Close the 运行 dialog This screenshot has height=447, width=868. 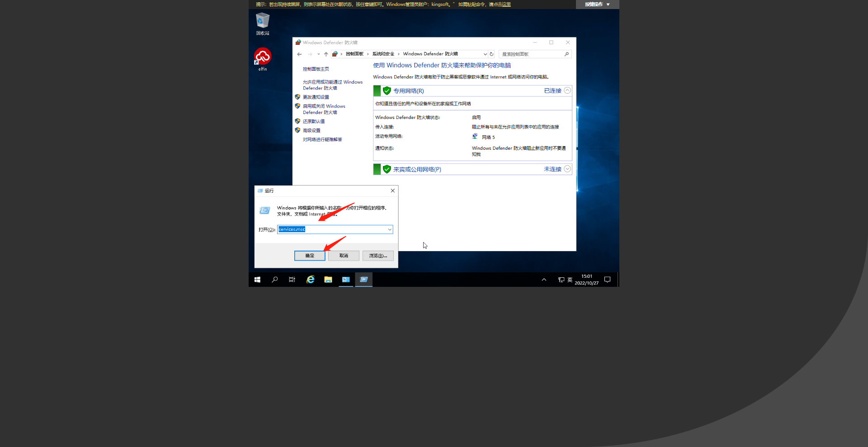point(392,191)
